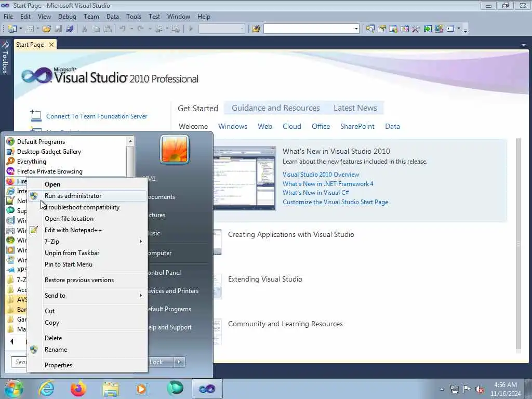Image resolution: width=532 pixels, height=399 pixels.
Task: Click the Open File folder toolbar icon
Action: tap(46, 29)
